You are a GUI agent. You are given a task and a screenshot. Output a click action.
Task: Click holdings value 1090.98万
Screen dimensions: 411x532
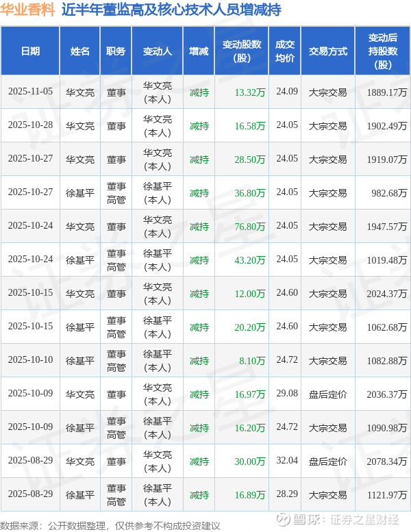(387, 428)
